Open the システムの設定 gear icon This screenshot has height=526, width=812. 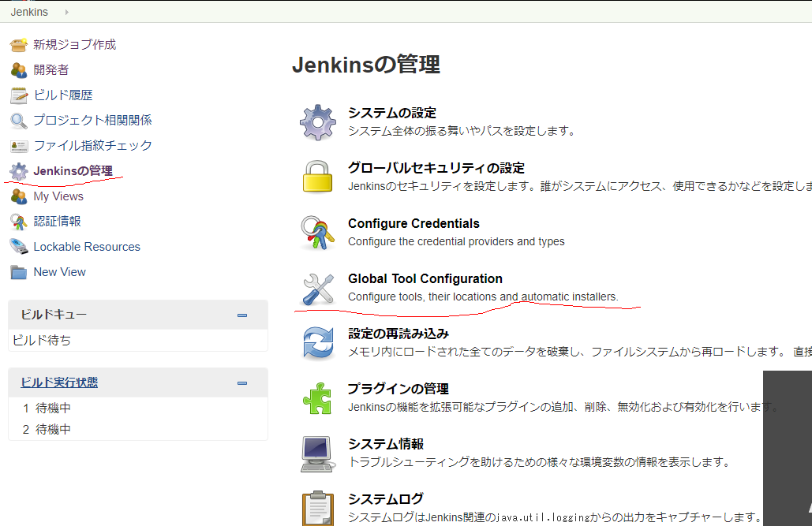(x=317, y=121)
